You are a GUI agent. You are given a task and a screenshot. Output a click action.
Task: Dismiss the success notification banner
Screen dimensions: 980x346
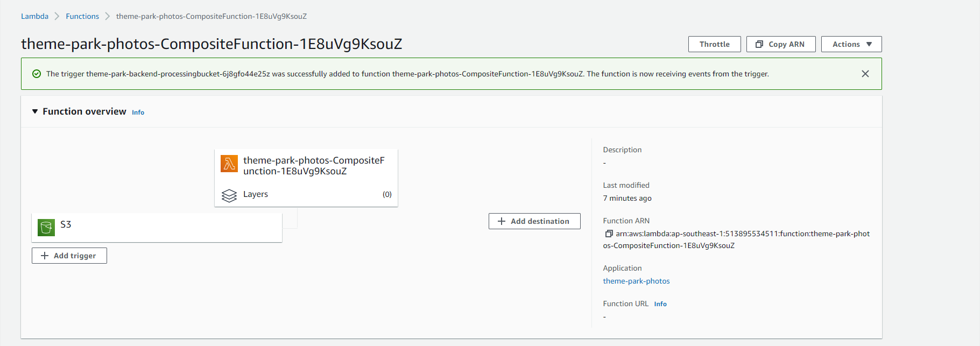click(865, 74)
